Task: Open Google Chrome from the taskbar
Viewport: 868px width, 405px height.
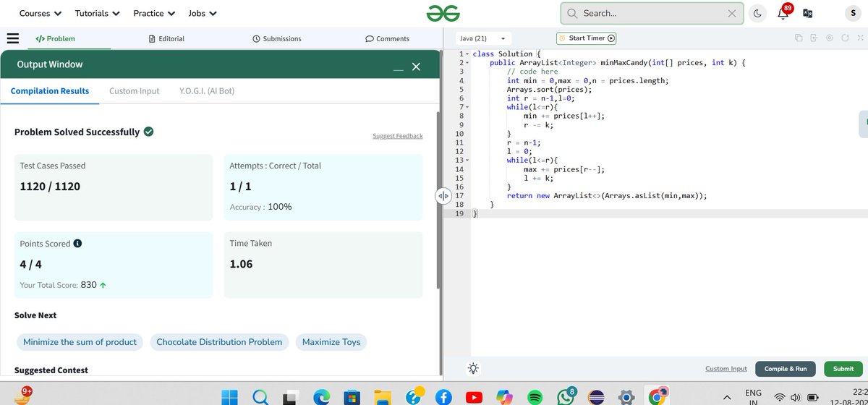Action: (x=658, y=396)
